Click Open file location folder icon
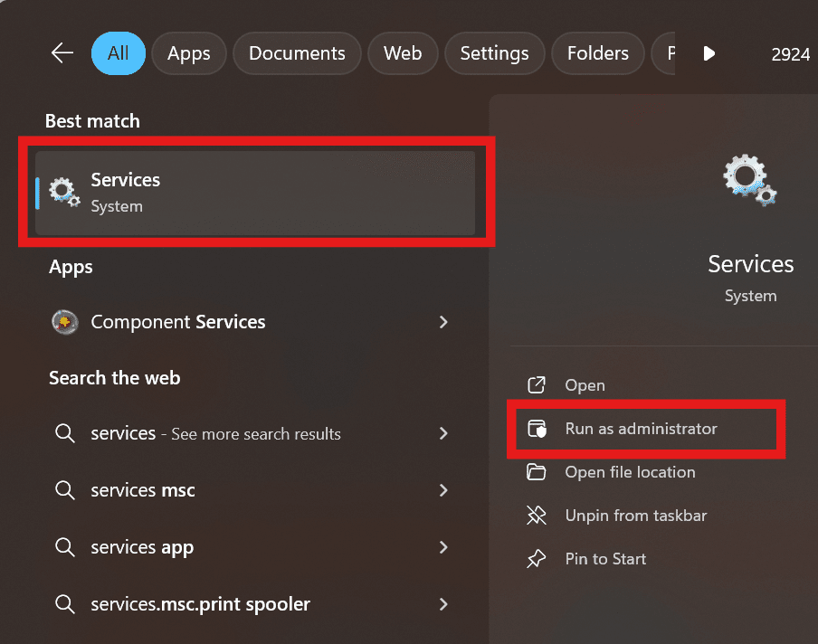This screenshot has height=644, width=818. pos(537,472)
